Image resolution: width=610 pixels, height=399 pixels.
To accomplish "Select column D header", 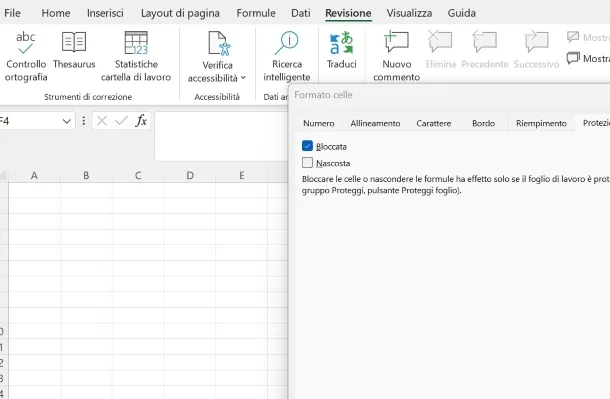I will (x=190, y=175).
